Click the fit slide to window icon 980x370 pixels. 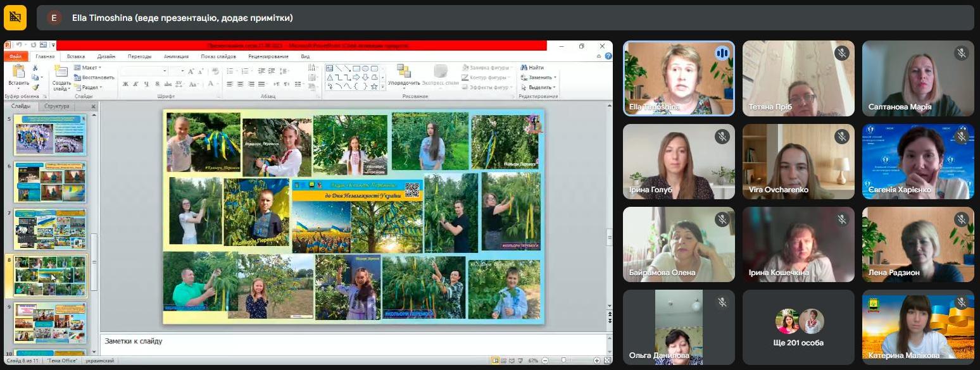[x=606, y=360]
